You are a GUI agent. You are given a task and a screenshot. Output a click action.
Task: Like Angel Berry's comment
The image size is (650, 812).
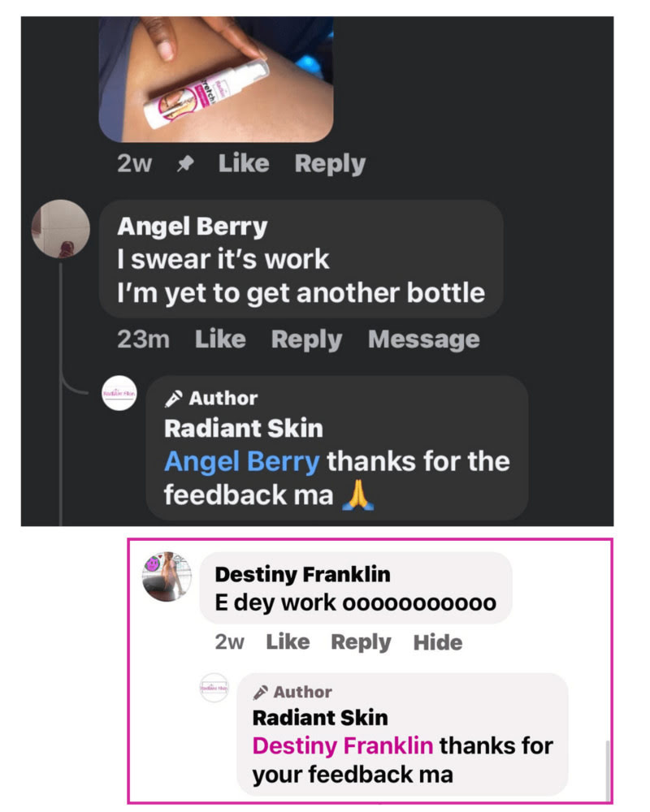tap(220, 339)
